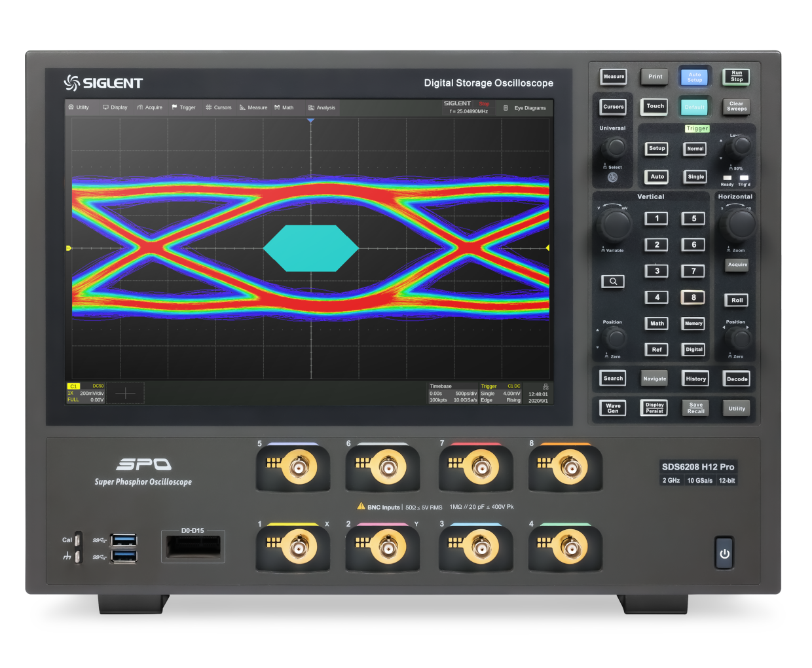Toggle the Touch screen button
This screenshot has height=668, width=812.
(x=654, y=107)
